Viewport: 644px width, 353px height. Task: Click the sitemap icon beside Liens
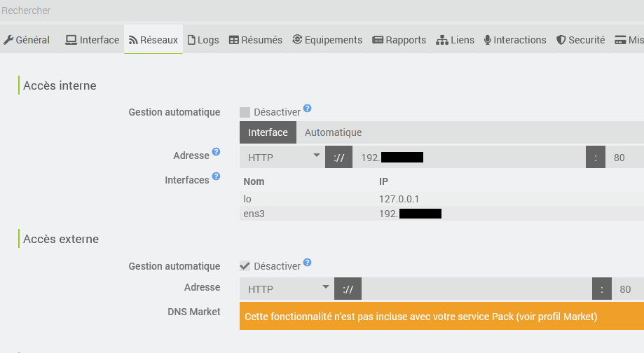click(442, 40)
